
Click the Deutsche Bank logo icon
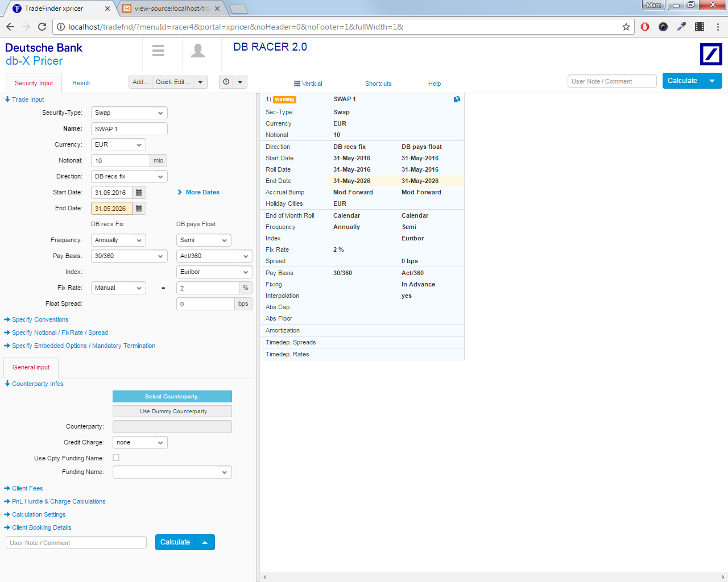coord(711,55)
